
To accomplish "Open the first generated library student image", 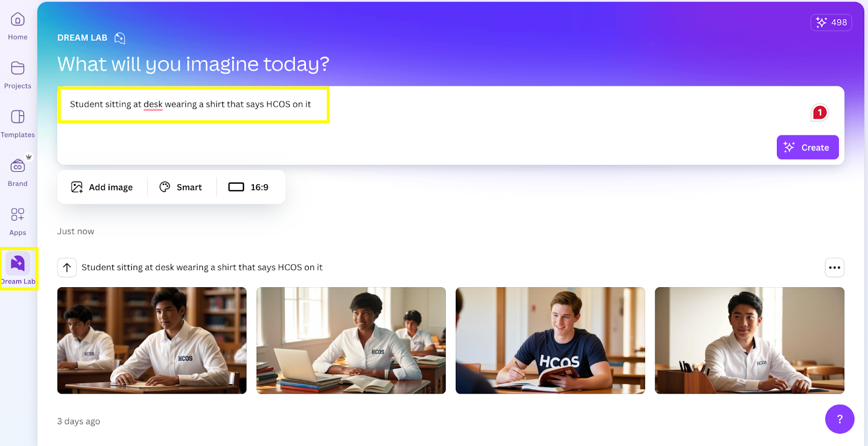I will point(152,340).
